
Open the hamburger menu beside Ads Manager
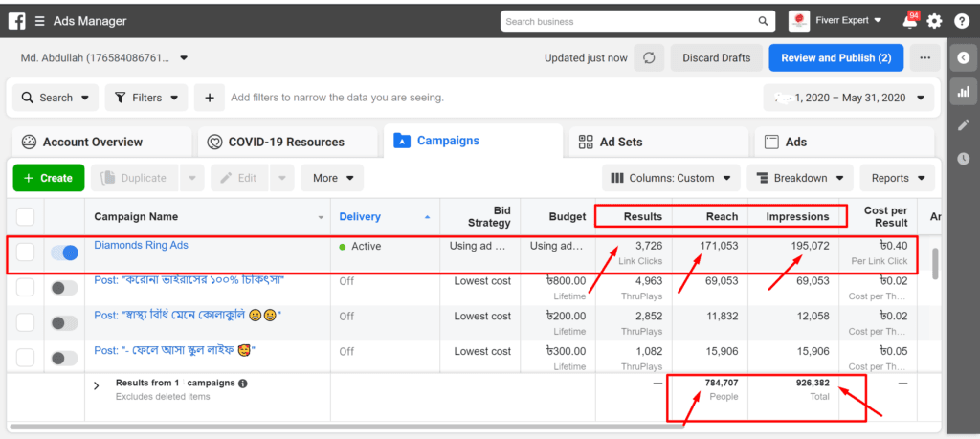click(40, 21)
